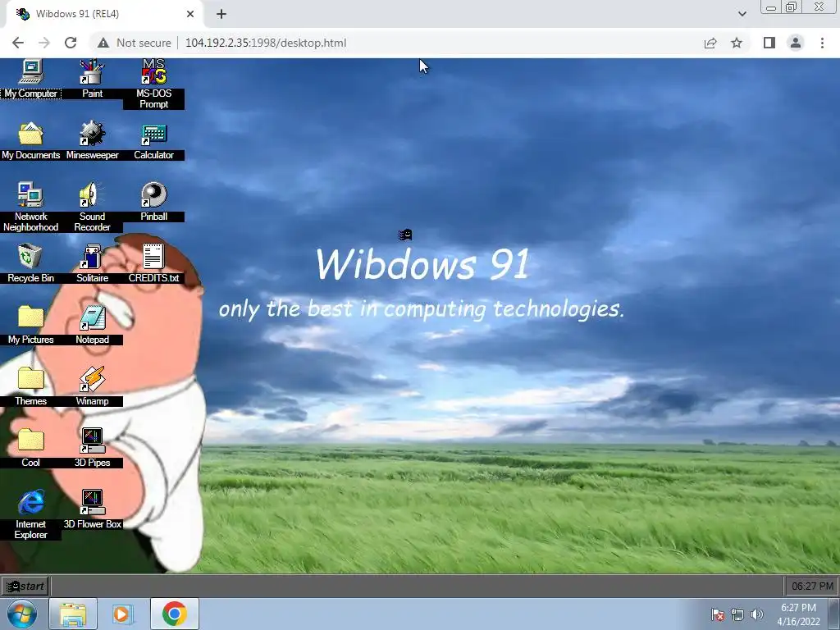This screenshot has height=630, width=840.
Task: Expand the tab search chevron
Action: pyautogui.click(x=742, y=14)
